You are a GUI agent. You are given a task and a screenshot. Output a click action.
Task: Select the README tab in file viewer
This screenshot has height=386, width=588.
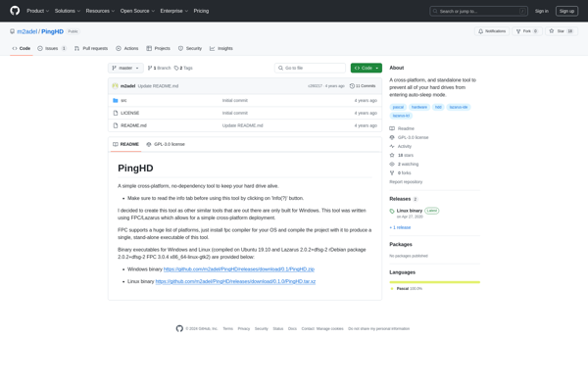pos(125,144)
